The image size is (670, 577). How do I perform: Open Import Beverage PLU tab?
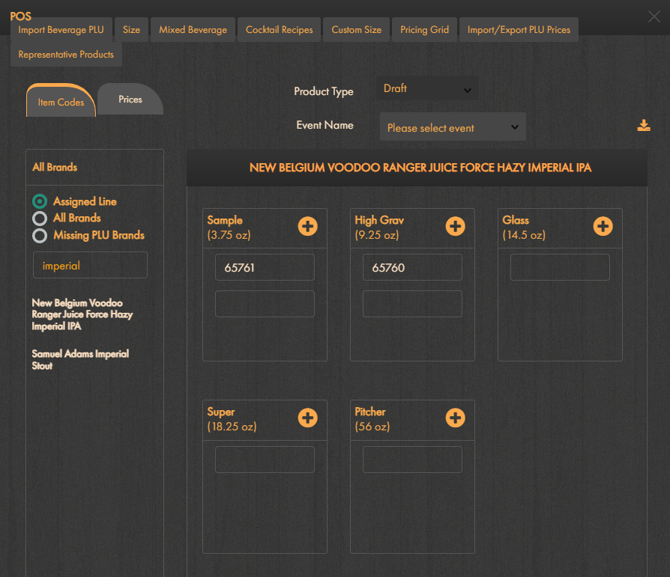tap(61, 29)
